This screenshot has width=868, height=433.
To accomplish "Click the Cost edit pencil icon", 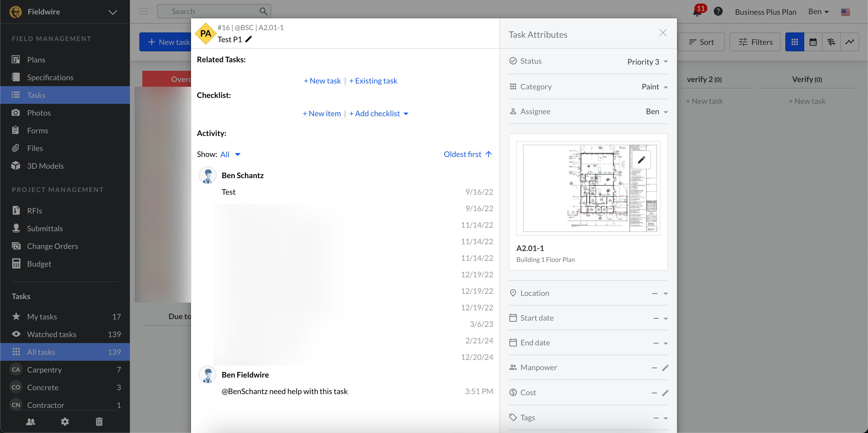I will coord(665,393).
